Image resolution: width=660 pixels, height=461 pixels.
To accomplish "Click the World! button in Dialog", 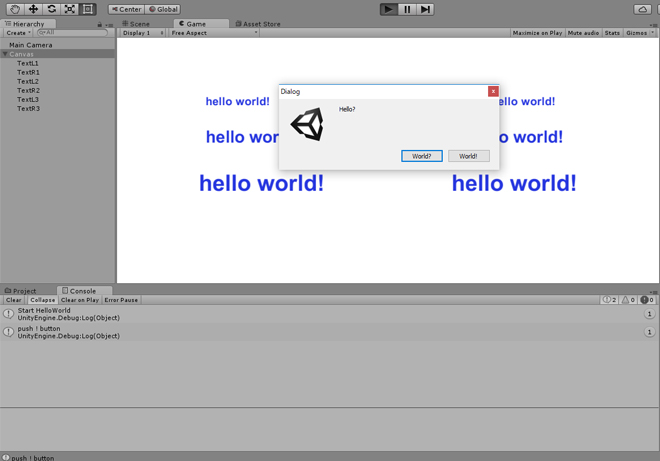I will coord(468,156).
